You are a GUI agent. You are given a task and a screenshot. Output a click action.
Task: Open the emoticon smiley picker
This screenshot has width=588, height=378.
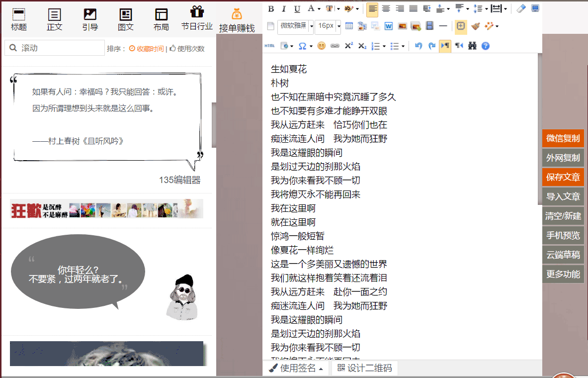(322, 46)
